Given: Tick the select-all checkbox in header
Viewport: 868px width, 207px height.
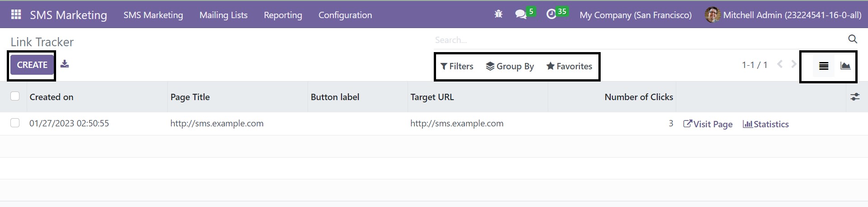Looking at the screenshot, I should (15, 96).
